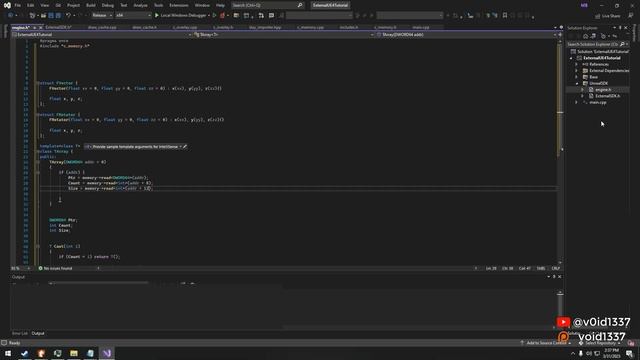Click the Save icon in toolbar
Screen dimensions: 640x360
51,16
